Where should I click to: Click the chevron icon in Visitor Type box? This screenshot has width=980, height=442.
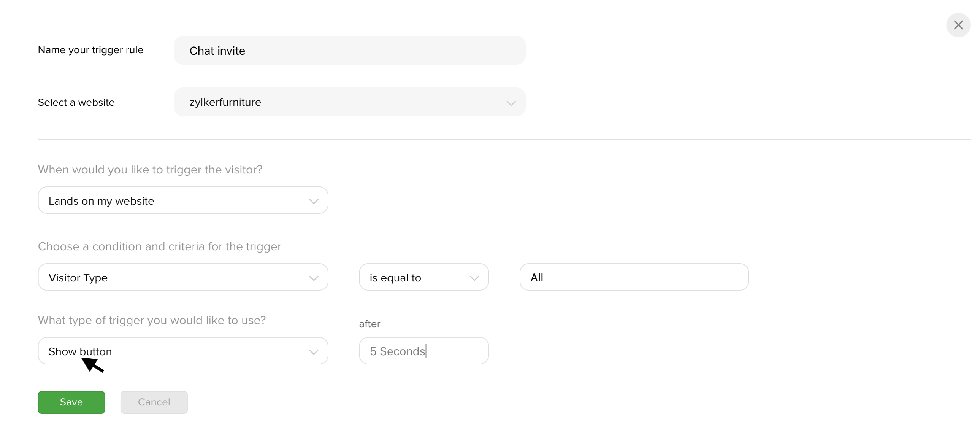(x=314, y=278)
